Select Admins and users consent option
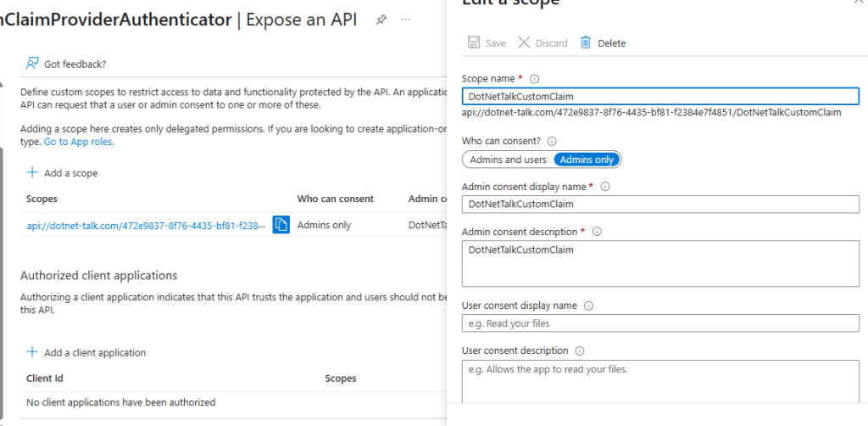The image size is (868, 426). coord(509,160)
